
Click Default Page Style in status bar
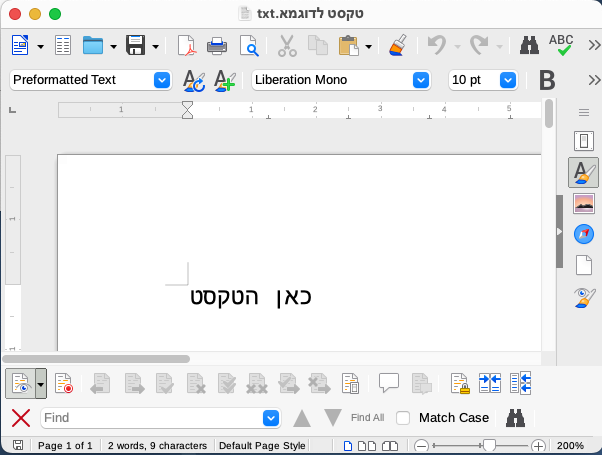coord(262,445)
